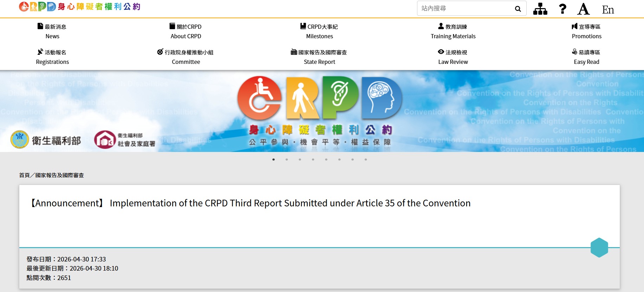Click the Committee icon

[160, 52]
